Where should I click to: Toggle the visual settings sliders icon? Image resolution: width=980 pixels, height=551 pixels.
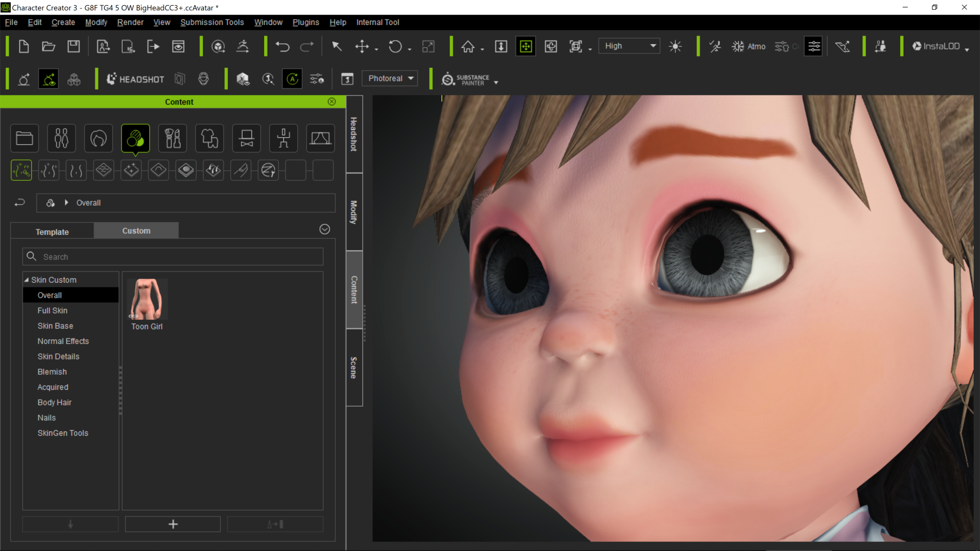[x=813, y=47]
